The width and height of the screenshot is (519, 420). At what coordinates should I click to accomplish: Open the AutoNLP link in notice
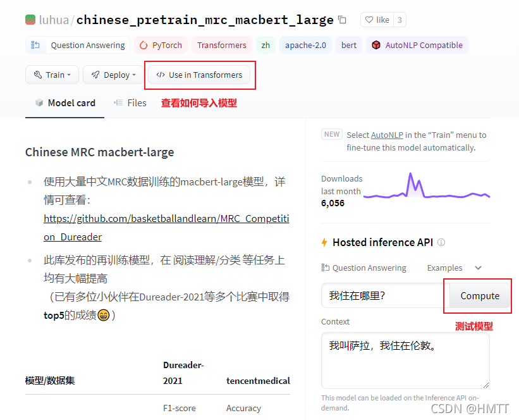387,135
